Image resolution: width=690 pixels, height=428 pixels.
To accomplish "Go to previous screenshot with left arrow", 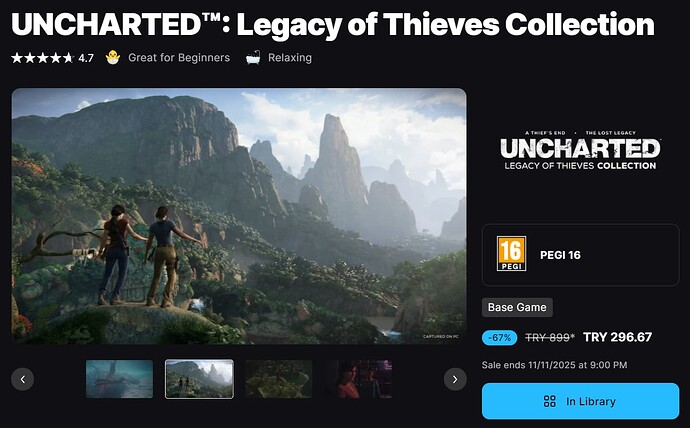I will (22, 379).
